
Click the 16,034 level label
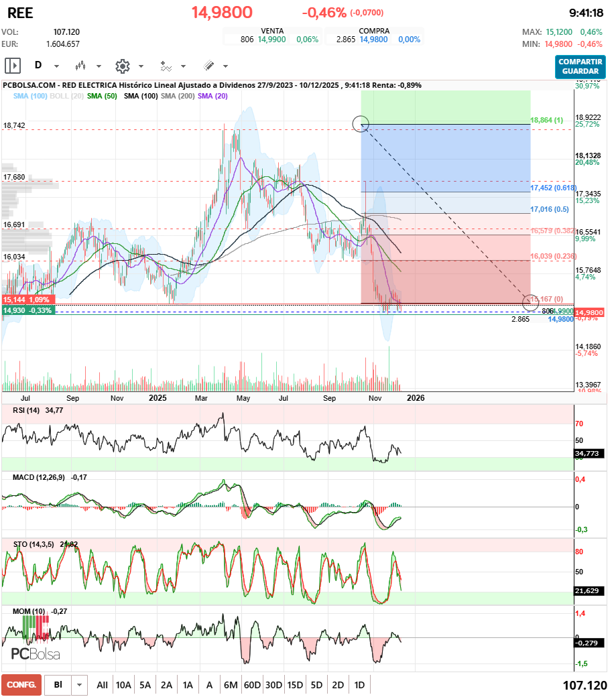14,257
